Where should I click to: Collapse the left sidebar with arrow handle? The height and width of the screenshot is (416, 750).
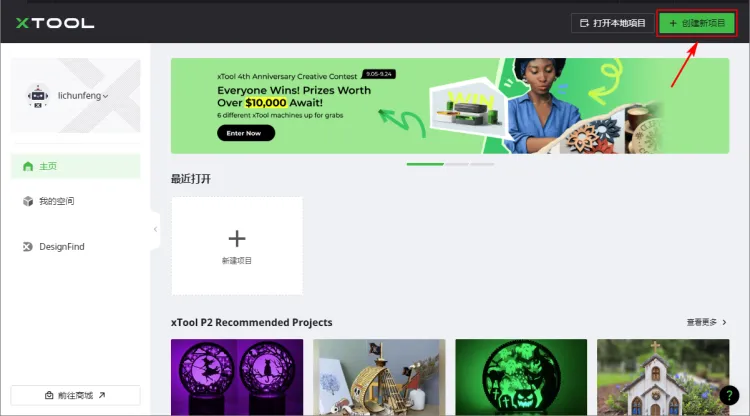[x=155, y=230]
